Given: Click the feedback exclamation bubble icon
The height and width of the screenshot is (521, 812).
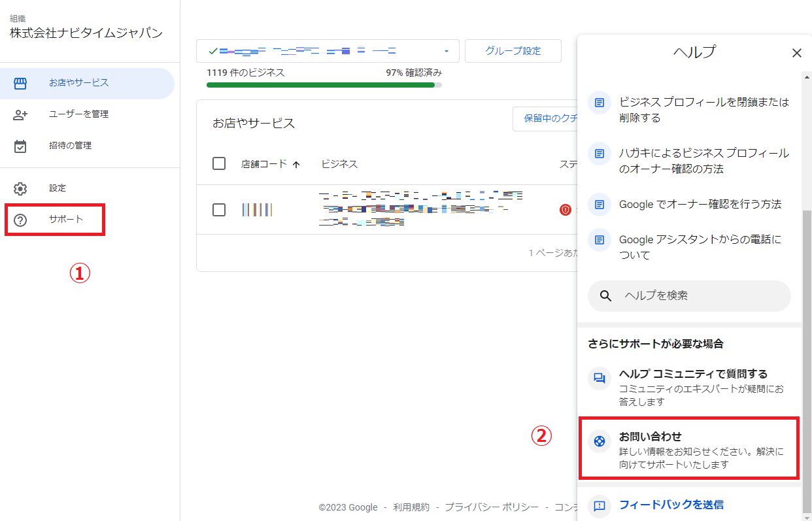Looking at the screenshot, I should 599,505.
